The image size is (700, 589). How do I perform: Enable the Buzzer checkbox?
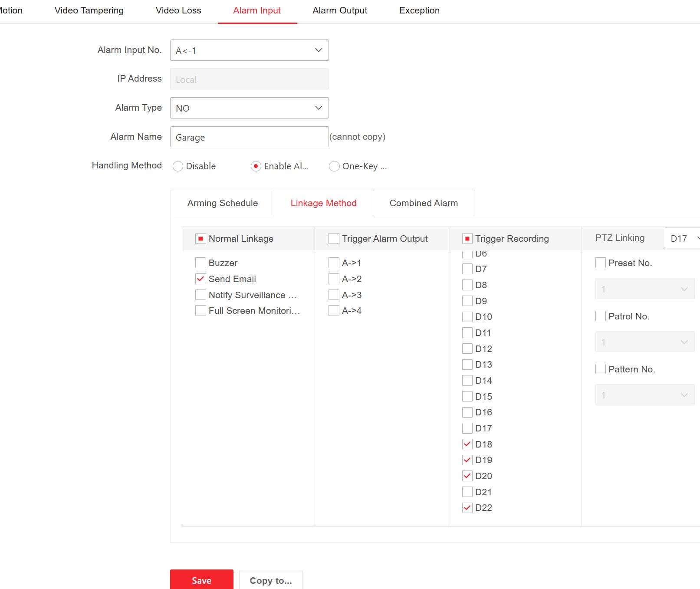click(200, 263)
